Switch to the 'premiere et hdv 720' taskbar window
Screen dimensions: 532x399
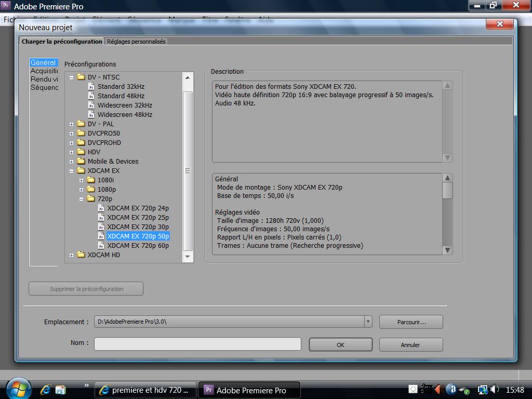coord(145,390)
